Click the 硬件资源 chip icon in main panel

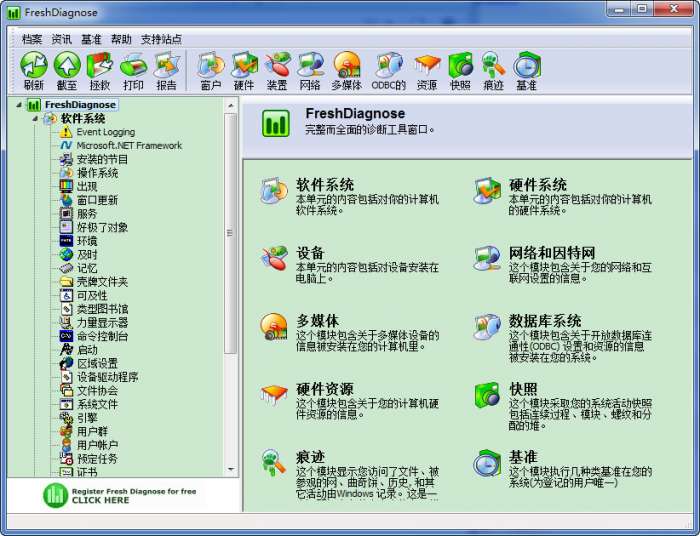coord(274,395)
